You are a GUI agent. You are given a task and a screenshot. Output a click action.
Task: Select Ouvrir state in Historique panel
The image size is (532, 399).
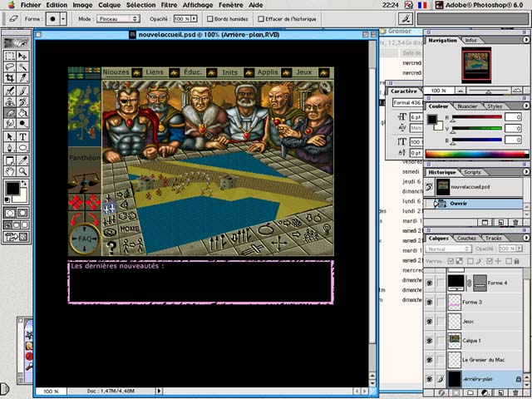tap(473, 204)
